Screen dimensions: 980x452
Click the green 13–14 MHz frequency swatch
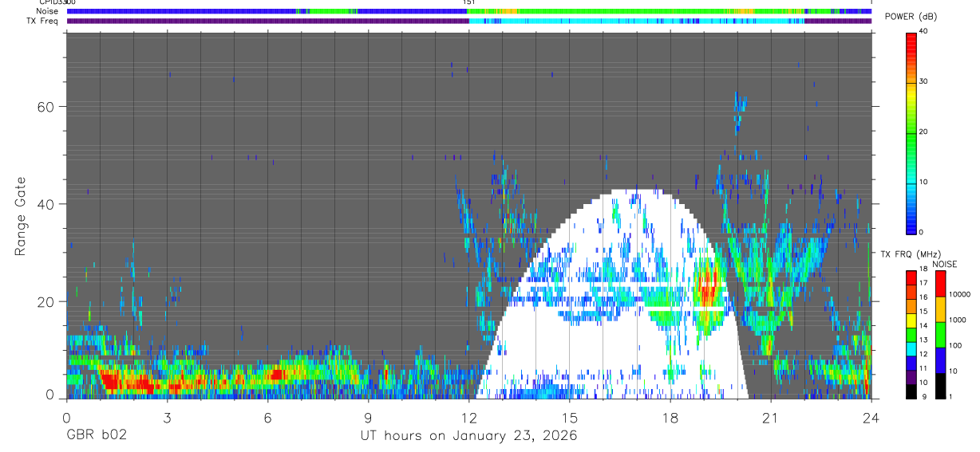coord(911,335)
